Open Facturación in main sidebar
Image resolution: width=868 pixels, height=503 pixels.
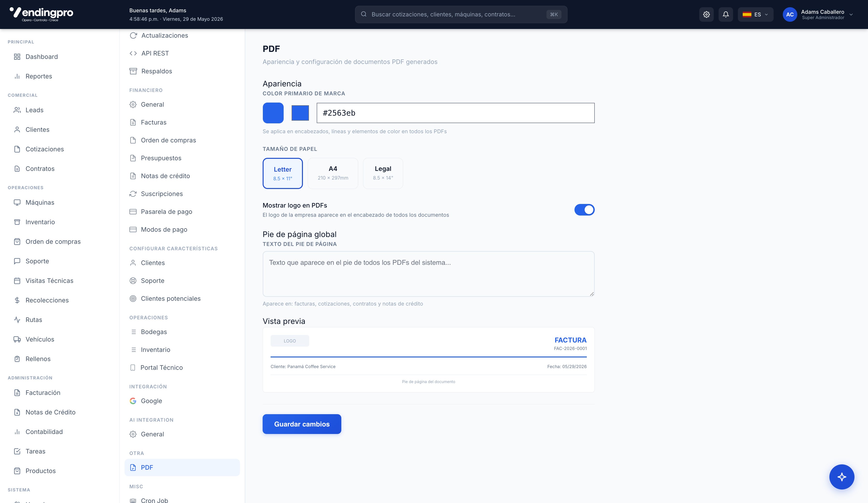[43, 393]
